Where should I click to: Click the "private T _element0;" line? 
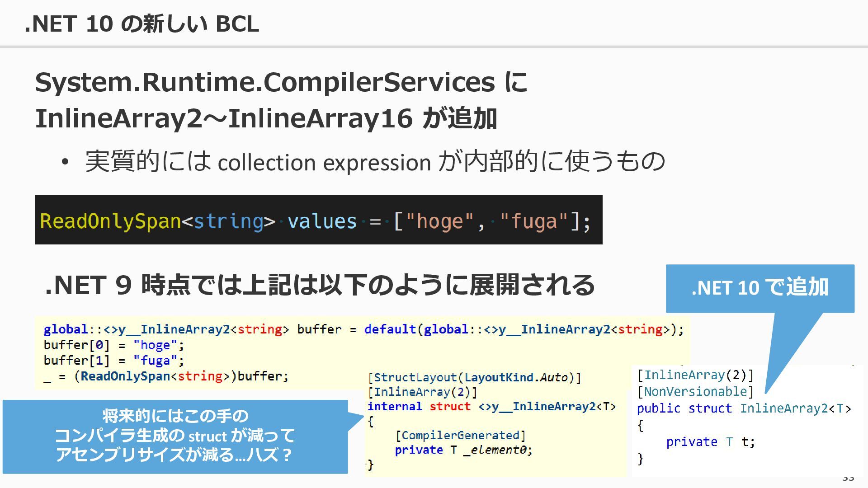coord(463,450)
